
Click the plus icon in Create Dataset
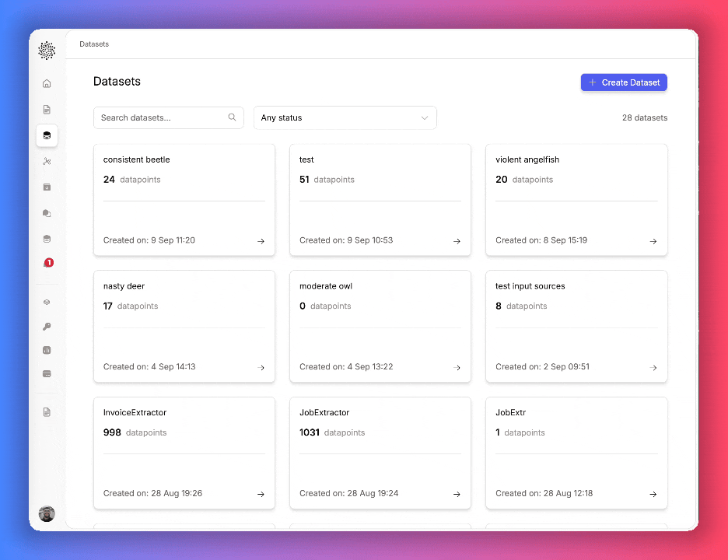[x=593, y=82]
